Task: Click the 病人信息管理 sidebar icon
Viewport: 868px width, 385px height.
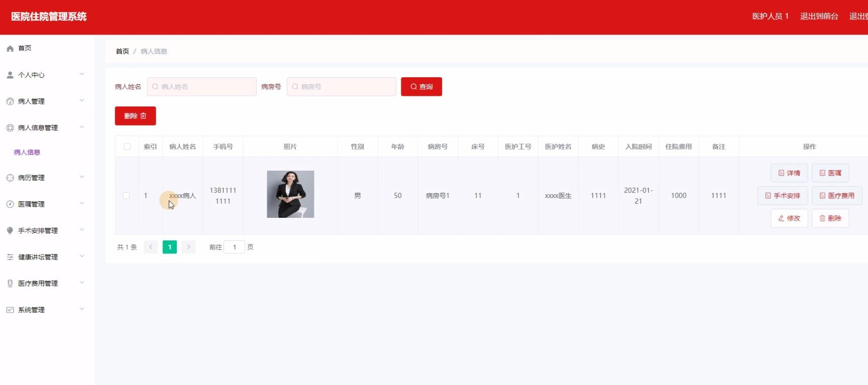Action: click(10, 128)
